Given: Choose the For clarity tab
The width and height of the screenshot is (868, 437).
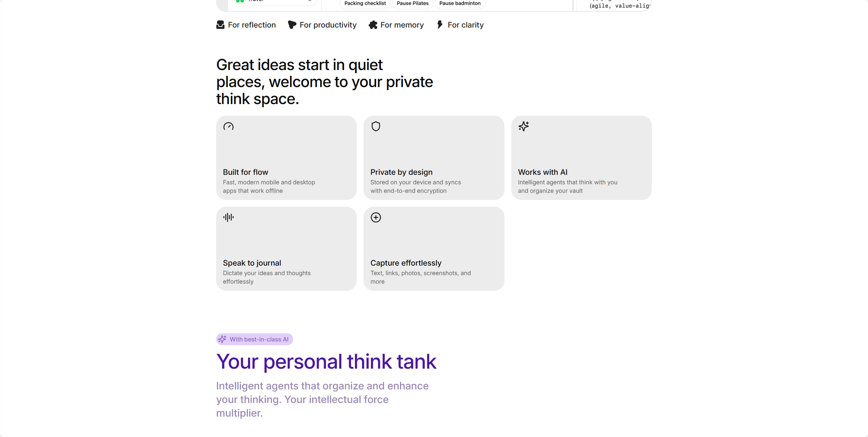Looking at the screenshot, I should pos(460,25).
